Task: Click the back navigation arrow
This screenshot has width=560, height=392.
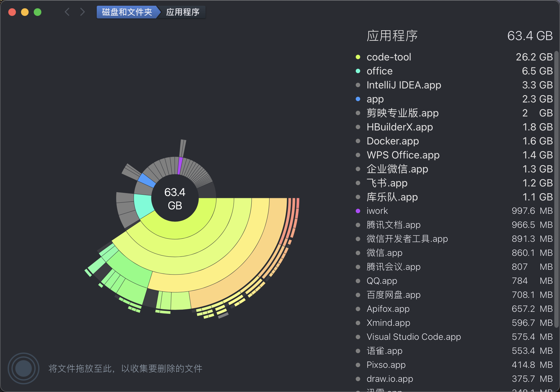Action: coord(67,12)
